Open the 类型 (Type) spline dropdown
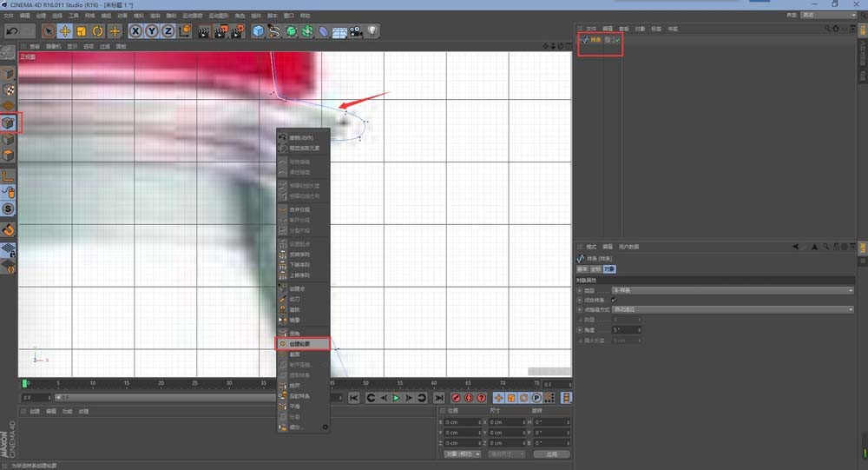Screen dimensions: 868x470 [732, 290]
